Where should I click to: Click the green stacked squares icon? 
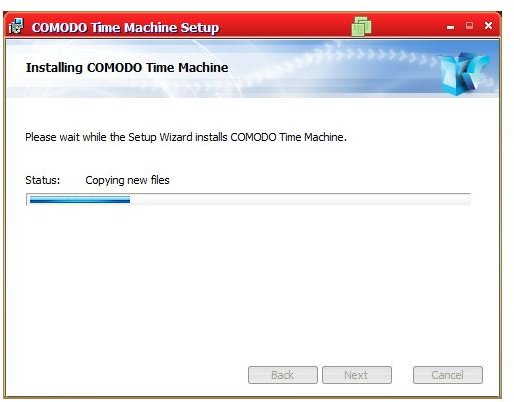click(x=361, y=26)
